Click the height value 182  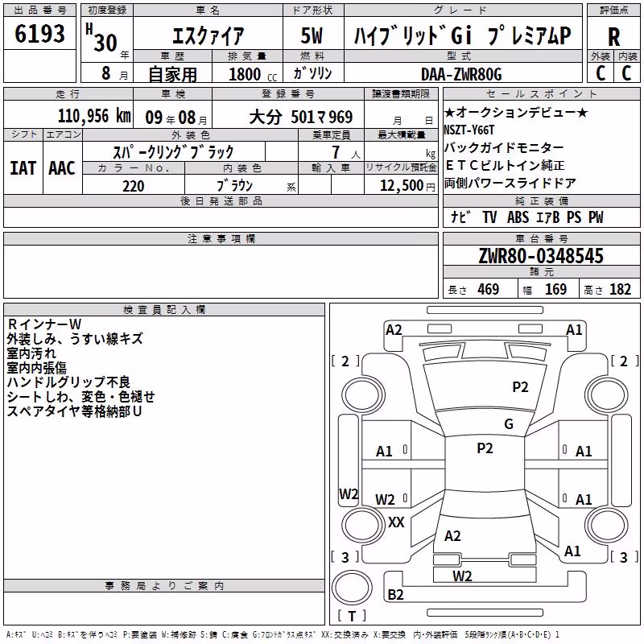click(620, 289)
